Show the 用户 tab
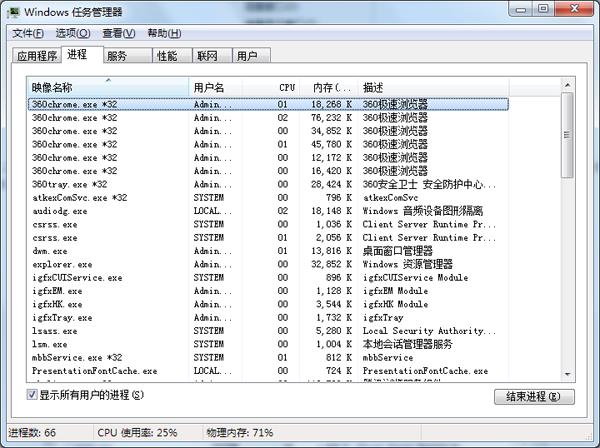 pos(251,56)
